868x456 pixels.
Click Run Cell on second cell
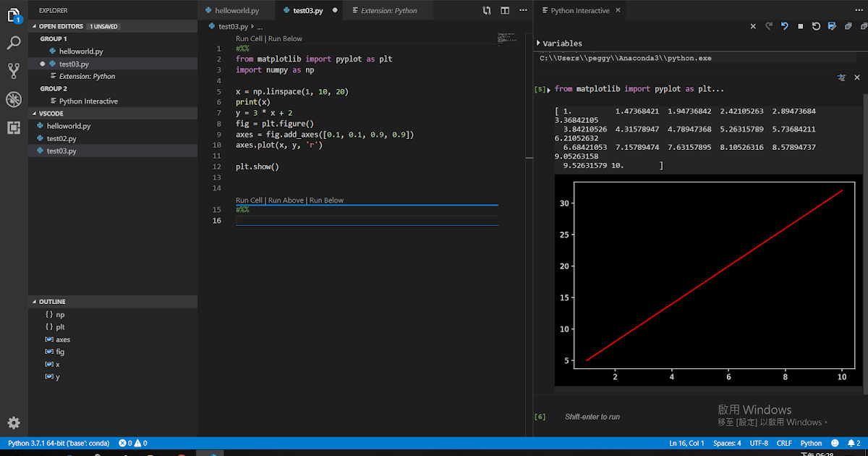pos(250,200)
